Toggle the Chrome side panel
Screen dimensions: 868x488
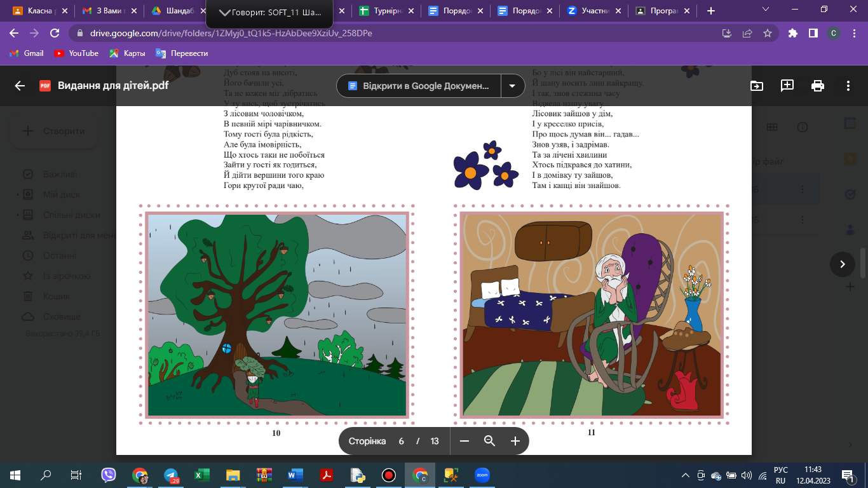pyautogui.click(x=813, y=33)
